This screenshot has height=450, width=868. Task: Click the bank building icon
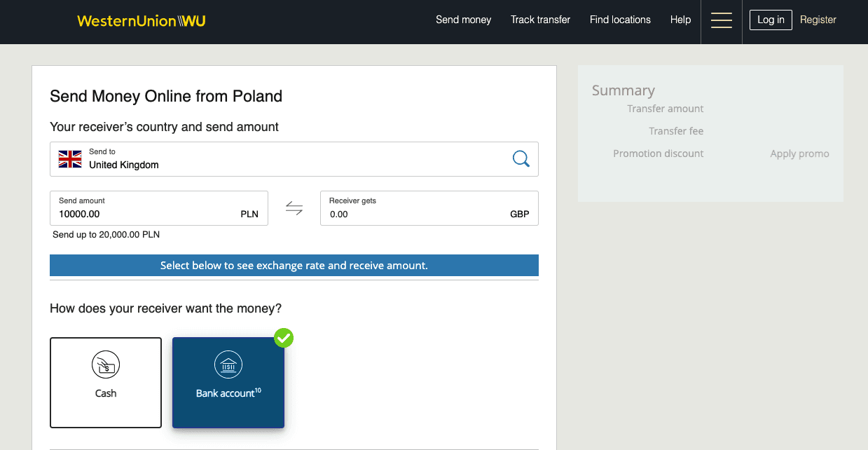click(x=228, y=365)
